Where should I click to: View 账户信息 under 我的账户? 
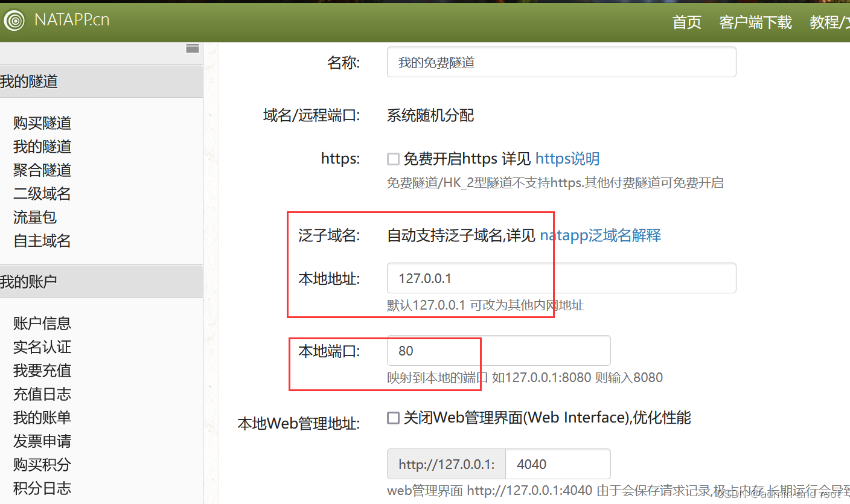coord(42,324)
